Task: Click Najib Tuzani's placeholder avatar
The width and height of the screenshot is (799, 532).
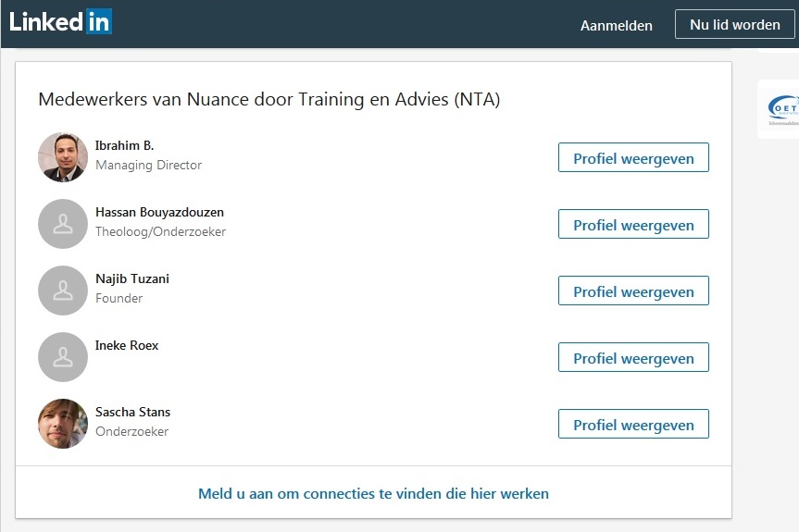Action: pos(63,291)
